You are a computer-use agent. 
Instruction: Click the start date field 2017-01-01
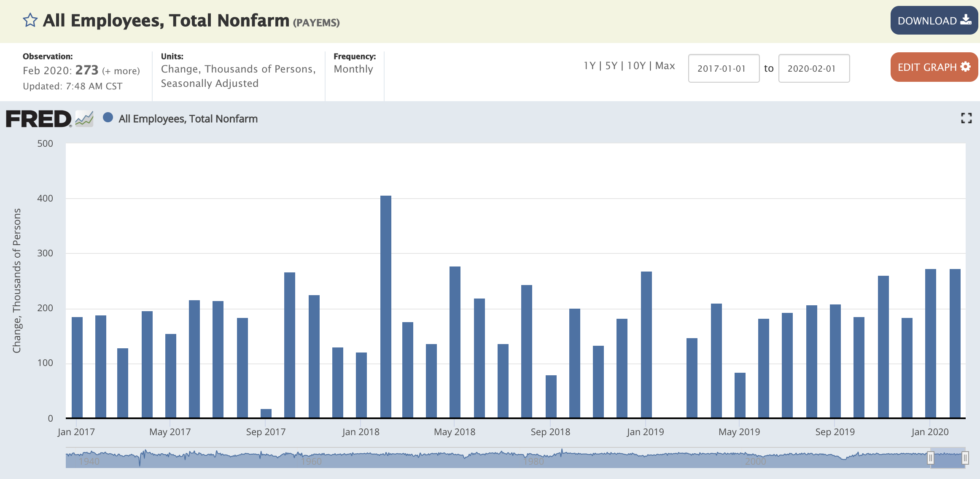[x=723, y=68]
